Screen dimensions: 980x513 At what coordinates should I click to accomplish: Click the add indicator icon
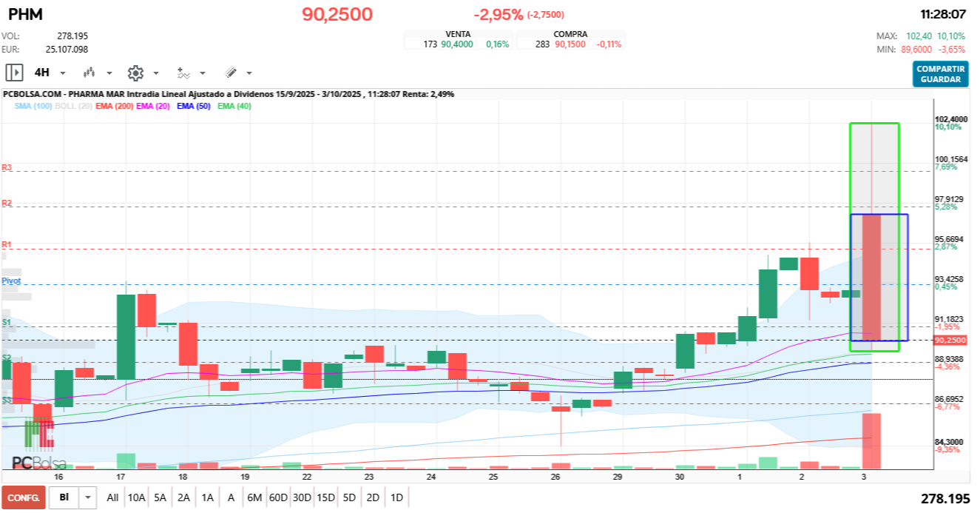coord(183,73)
